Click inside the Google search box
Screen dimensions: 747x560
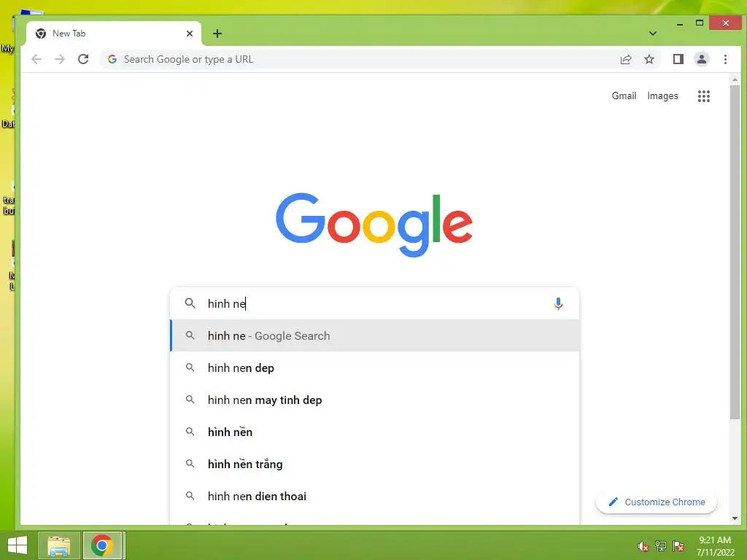click(x=374, y=303)
